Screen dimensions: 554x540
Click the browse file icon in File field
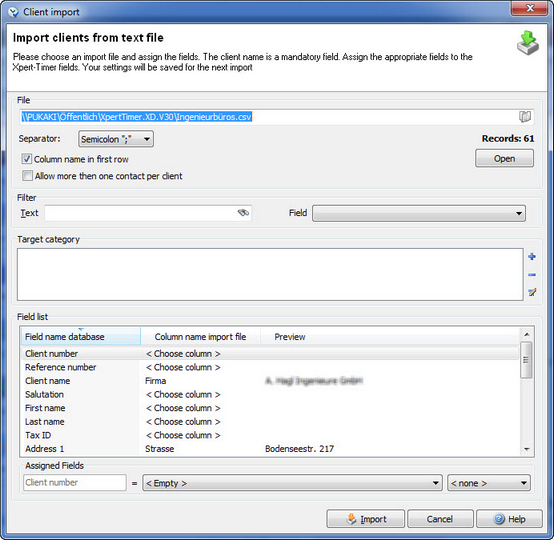525,117
